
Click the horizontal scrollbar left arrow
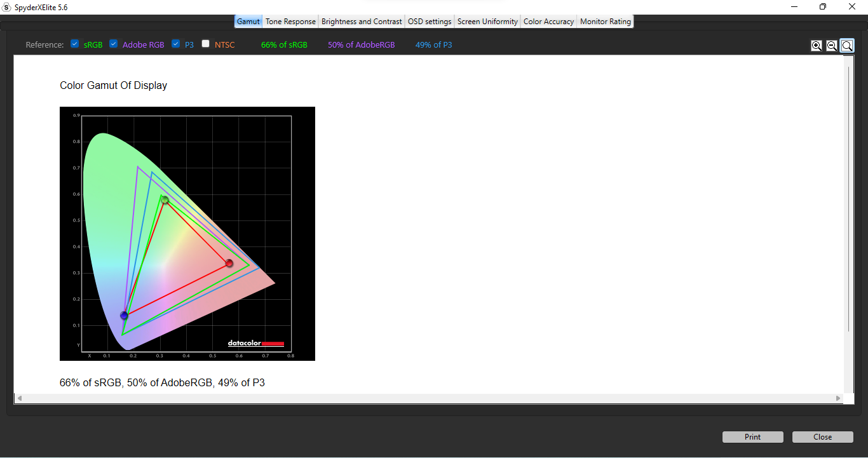tap(20, 398)
